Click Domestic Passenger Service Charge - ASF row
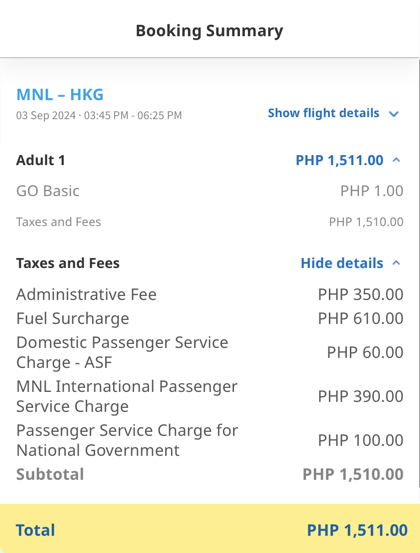420x553 pixels. pyautogui.click(x=210, y=352)
